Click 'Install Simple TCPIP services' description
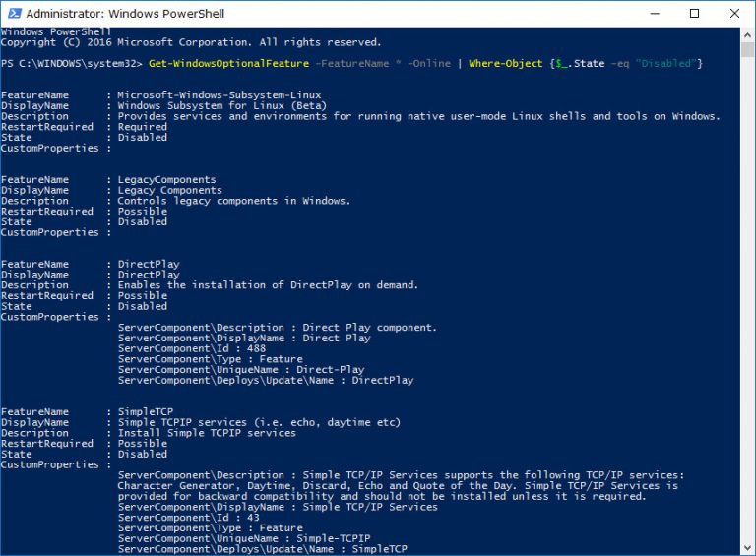The image size is (756, 556). pyautogui.click(x=207, y=433)
